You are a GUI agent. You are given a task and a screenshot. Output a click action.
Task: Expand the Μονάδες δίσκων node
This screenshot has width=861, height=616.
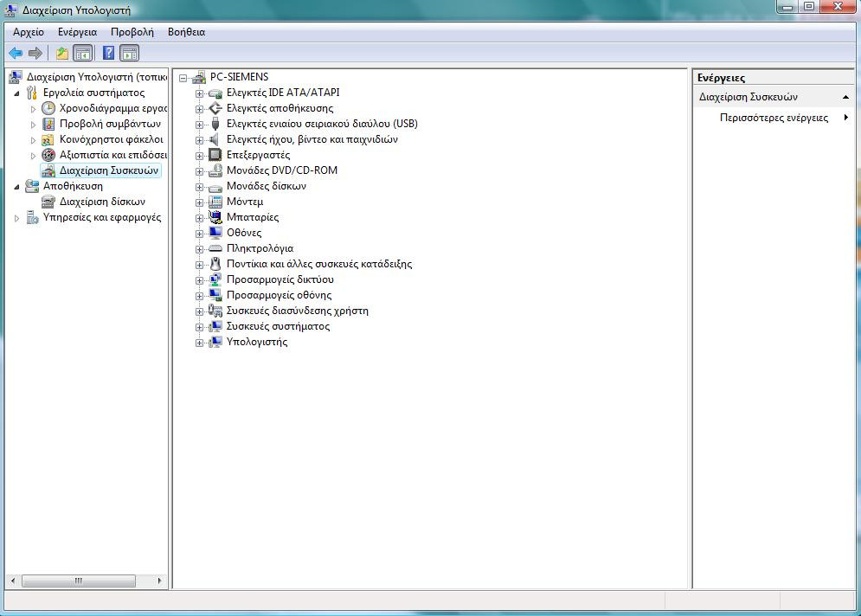click(199, 187)
